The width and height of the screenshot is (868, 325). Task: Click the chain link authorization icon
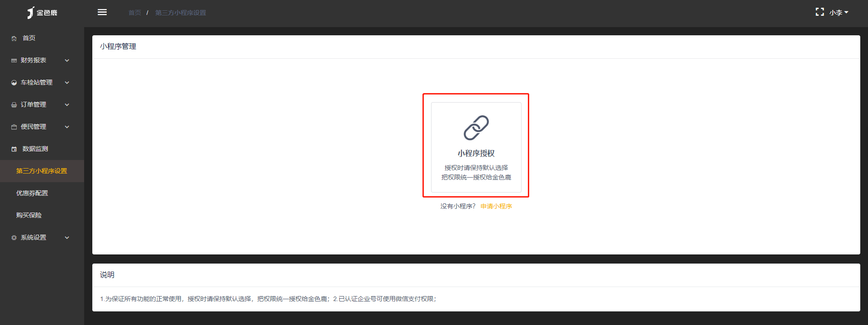coord(476,128)
